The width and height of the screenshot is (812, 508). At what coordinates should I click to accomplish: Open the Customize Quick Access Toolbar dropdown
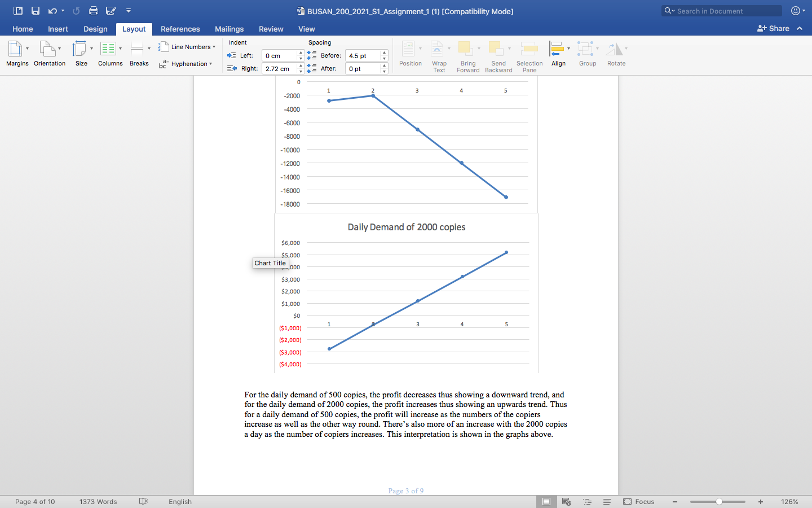[x=129, y=11]
